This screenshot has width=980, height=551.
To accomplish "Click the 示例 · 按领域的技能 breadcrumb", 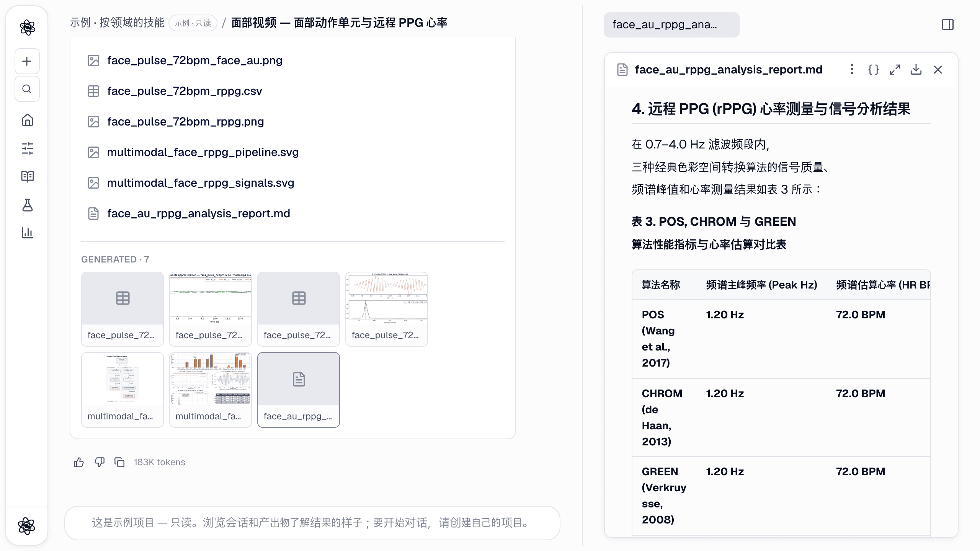I will [x=117, y=23].
